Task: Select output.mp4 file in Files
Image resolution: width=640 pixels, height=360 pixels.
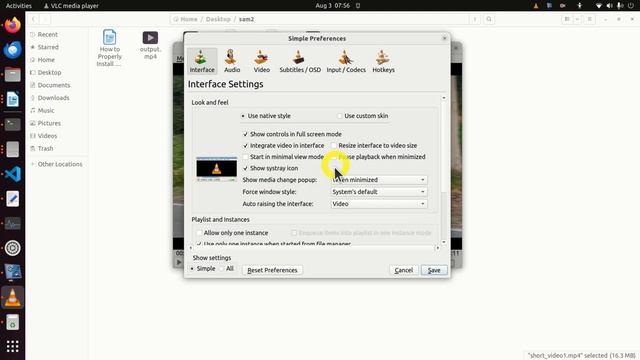Action: coord(150,45)
